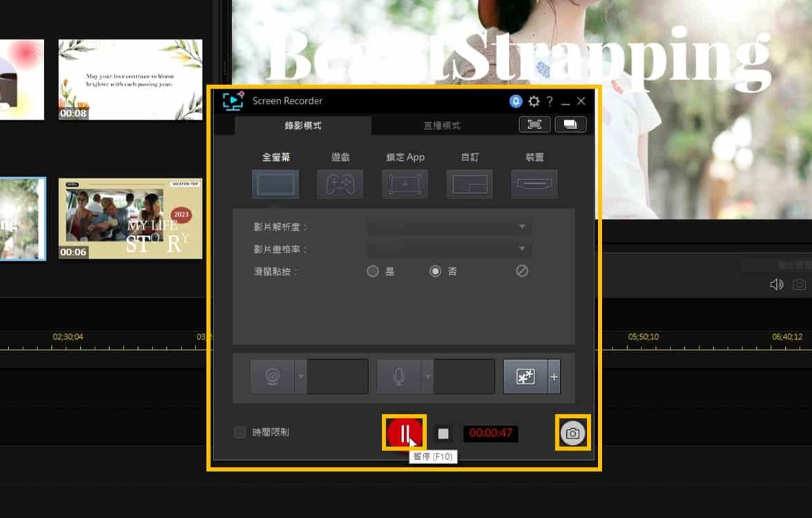Screen dimensions: 812x518
Task: Enable the 時間限制 time limit checkbox
Action: pos(240,432)
